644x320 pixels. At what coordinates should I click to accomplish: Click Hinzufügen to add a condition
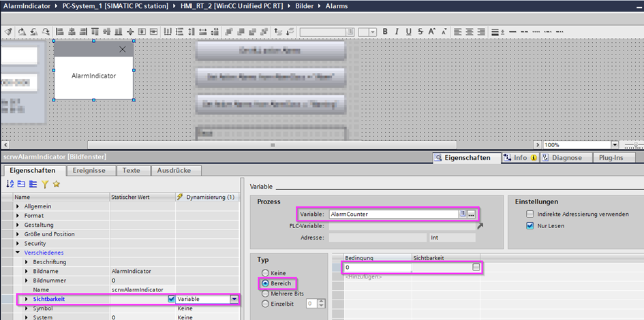[x=363, y=276]
